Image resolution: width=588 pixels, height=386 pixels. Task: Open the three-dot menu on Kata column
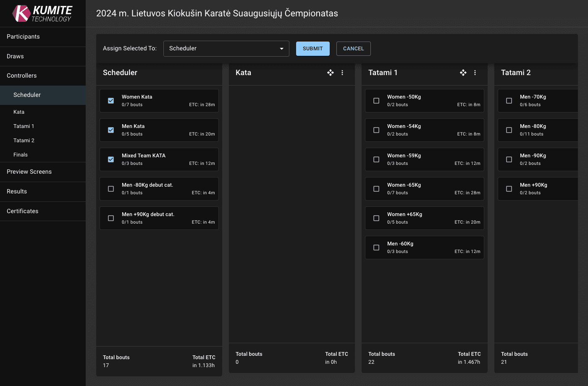(x=342, y=73)
